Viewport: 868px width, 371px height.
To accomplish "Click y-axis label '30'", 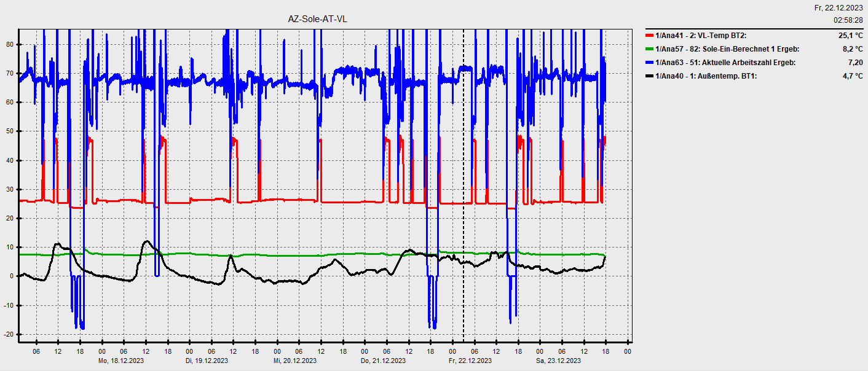I will tap(10, 189).
